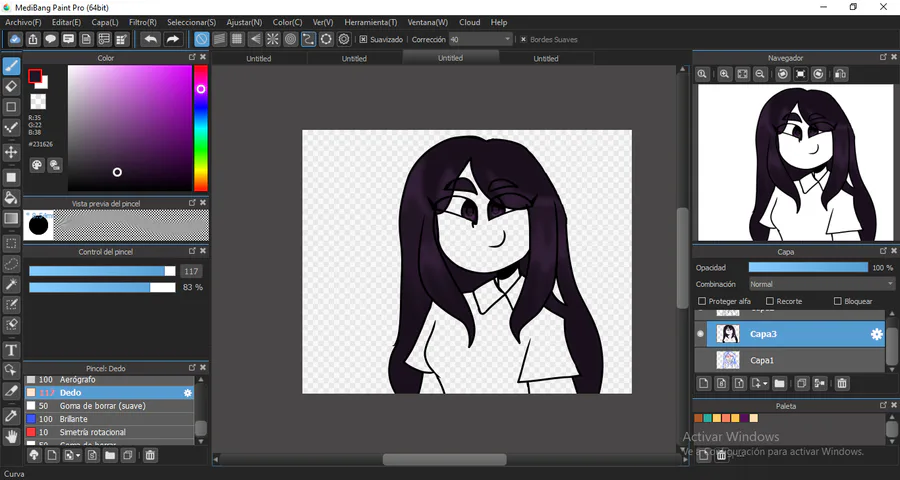This screenshot has height=480, width=900.
Task: Hide Capa3 layer visibility dot
Action: pyautogui.click(x=700, y=334)
